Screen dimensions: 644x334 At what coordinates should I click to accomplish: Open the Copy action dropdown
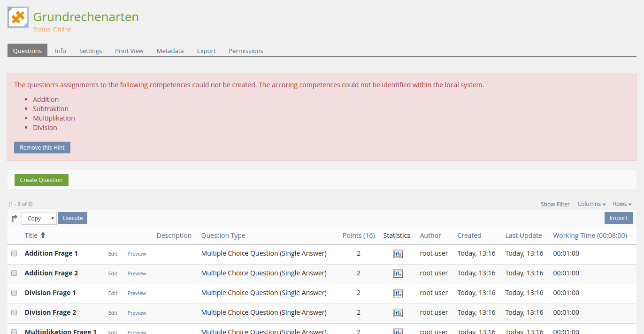tap(39, 218)
